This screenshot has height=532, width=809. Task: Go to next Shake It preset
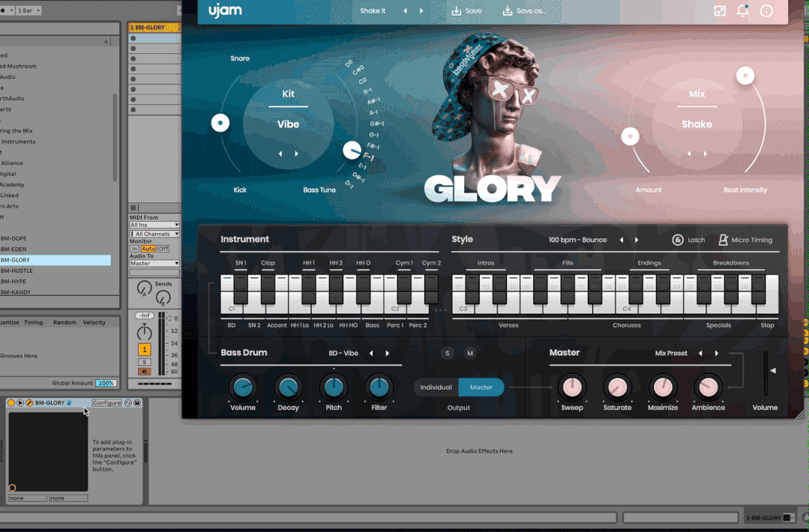[x=421, y=10]
